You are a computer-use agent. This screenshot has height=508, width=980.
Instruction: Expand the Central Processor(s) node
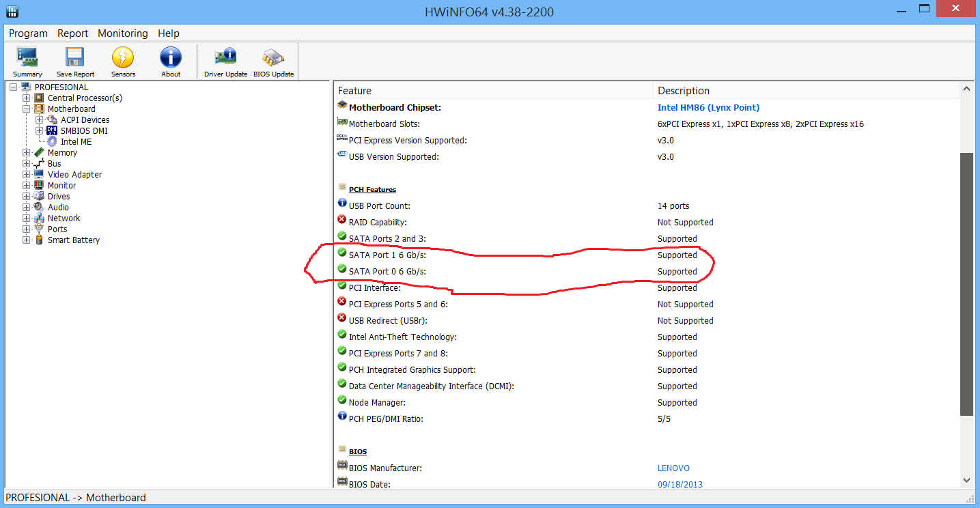point(27,98)
